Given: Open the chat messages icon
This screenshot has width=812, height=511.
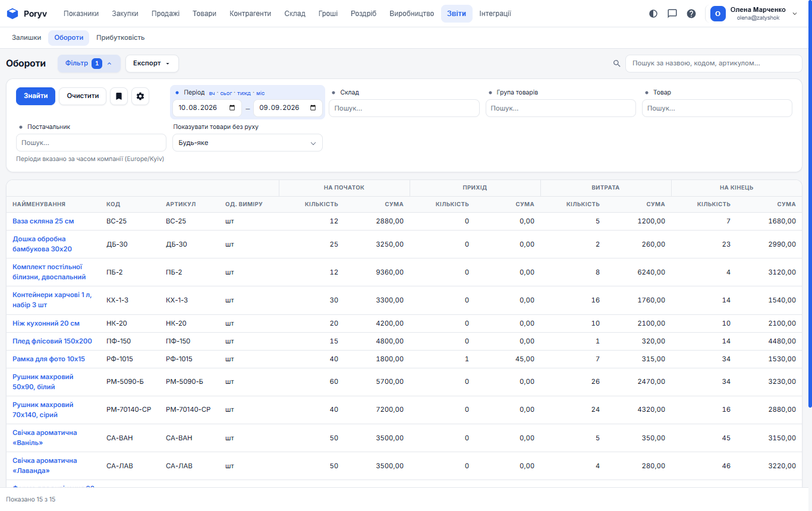Looking at the screenshot, I should tap(672, 14).
